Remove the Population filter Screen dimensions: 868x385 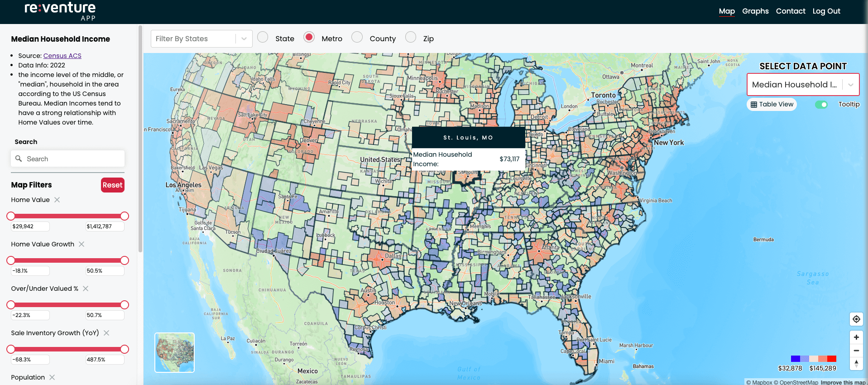pos(52,377)
